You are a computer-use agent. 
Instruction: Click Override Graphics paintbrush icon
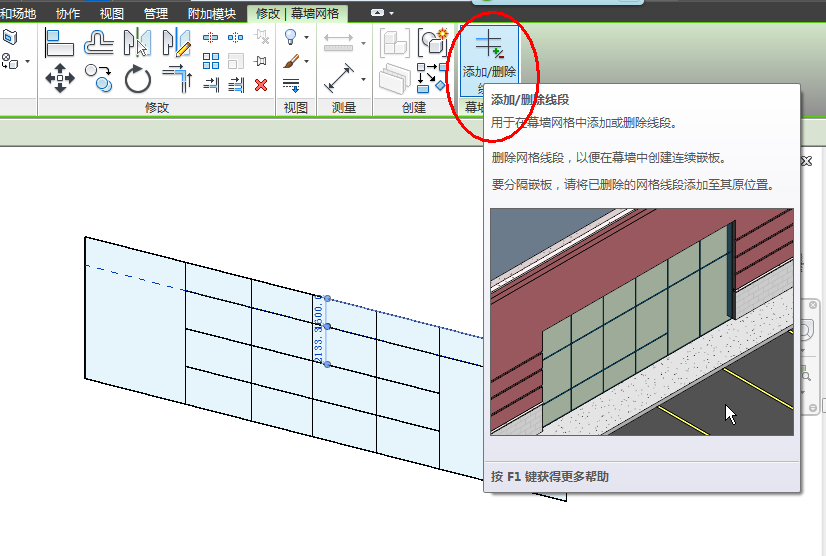click(x=291, y=61)
